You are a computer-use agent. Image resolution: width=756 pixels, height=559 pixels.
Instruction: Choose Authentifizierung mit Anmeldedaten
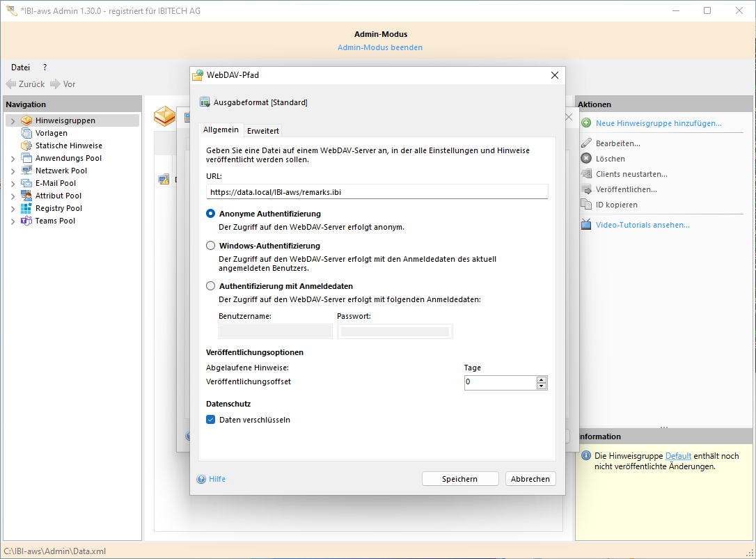tap(210, 285)
